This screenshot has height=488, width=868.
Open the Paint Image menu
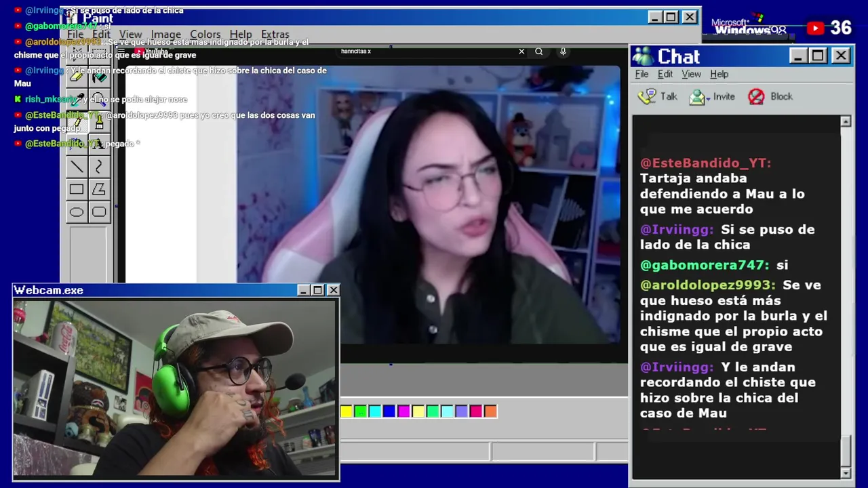166,35
